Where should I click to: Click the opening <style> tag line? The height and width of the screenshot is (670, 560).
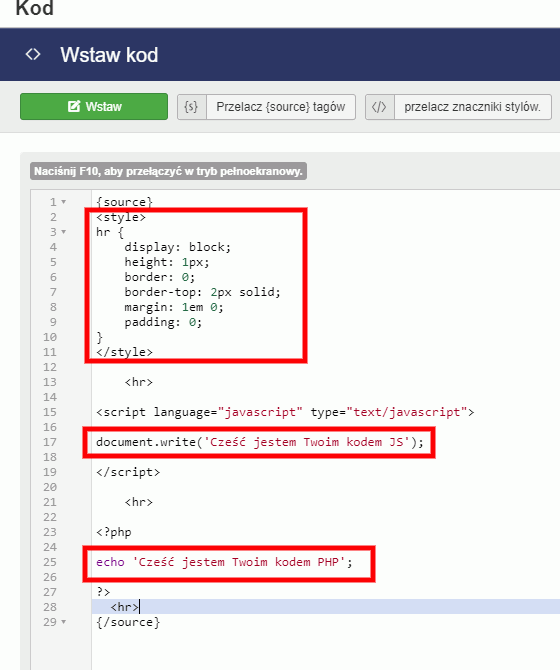[x=121, y=217]
